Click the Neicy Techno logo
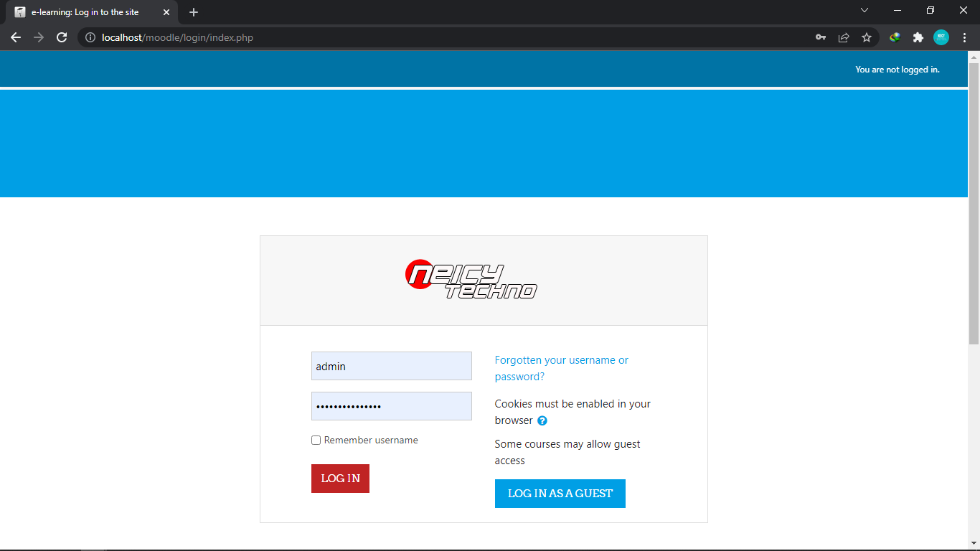This screenshot has height=551, width=980. pyautogui.click(x=471, y=280)
